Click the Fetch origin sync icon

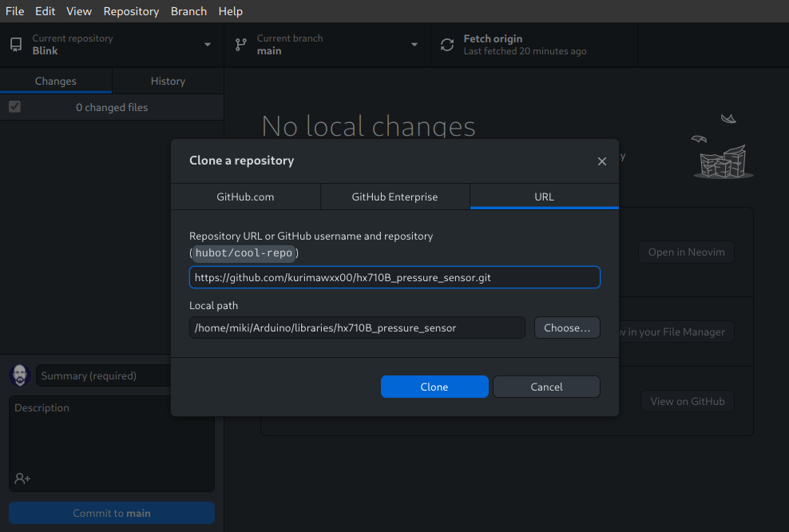point(447,45)
